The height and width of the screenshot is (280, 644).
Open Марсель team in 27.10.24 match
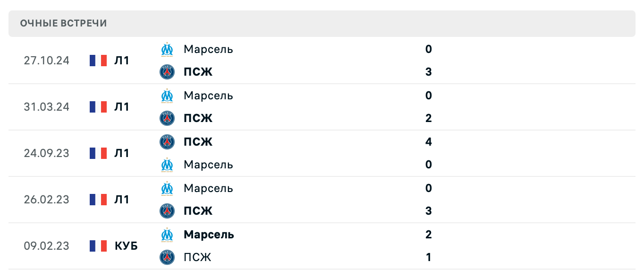coord(208,49)
